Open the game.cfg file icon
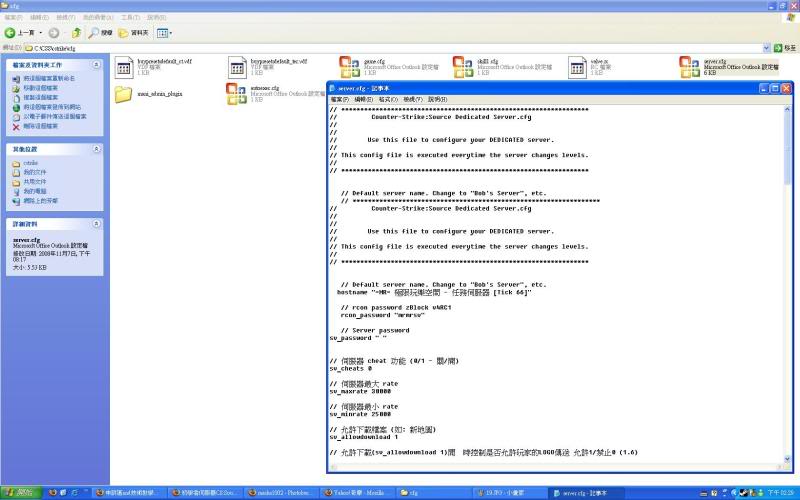This screenshot has height=500, width=800. click(350, 67)
